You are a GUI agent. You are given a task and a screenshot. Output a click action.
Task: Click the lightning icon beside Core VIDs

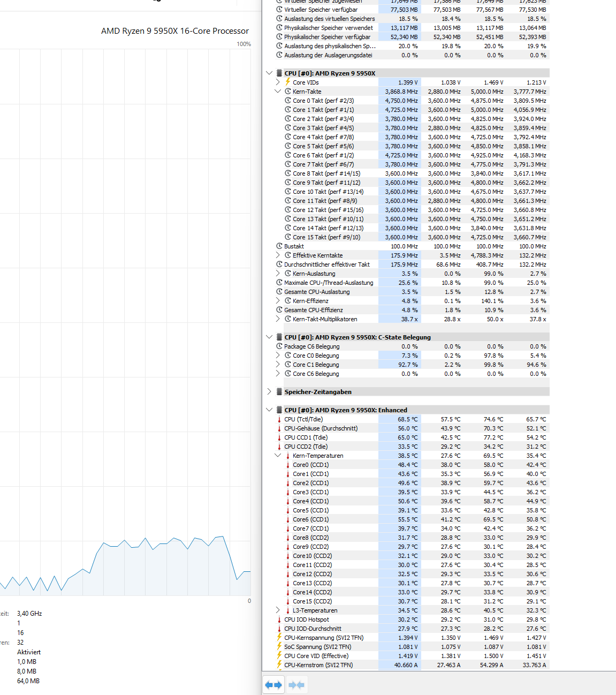click(x=287, y=82)
